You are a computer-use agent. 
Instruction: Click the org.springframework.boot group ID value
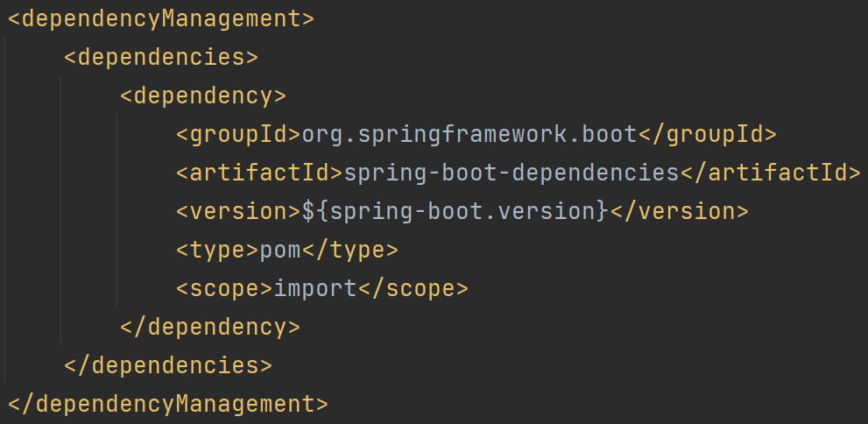(470, 135)
